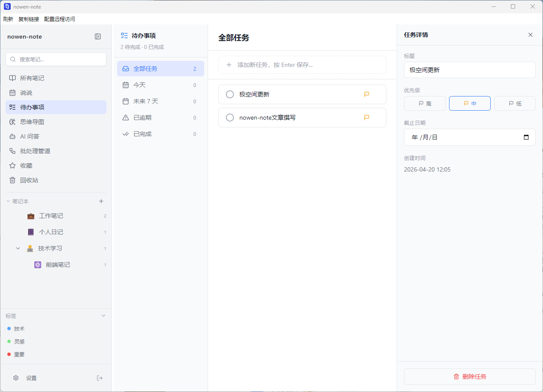Collapse the 标签 tags section

103,316
